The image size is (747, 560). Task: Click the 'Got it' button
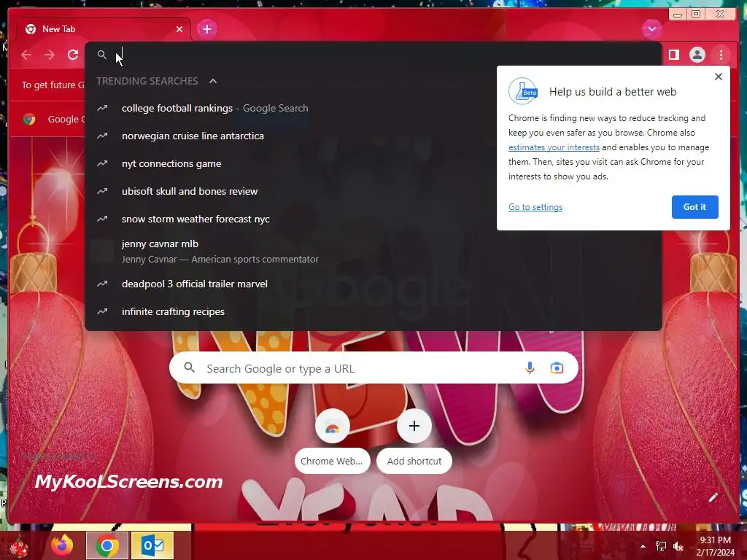[694, 207]
